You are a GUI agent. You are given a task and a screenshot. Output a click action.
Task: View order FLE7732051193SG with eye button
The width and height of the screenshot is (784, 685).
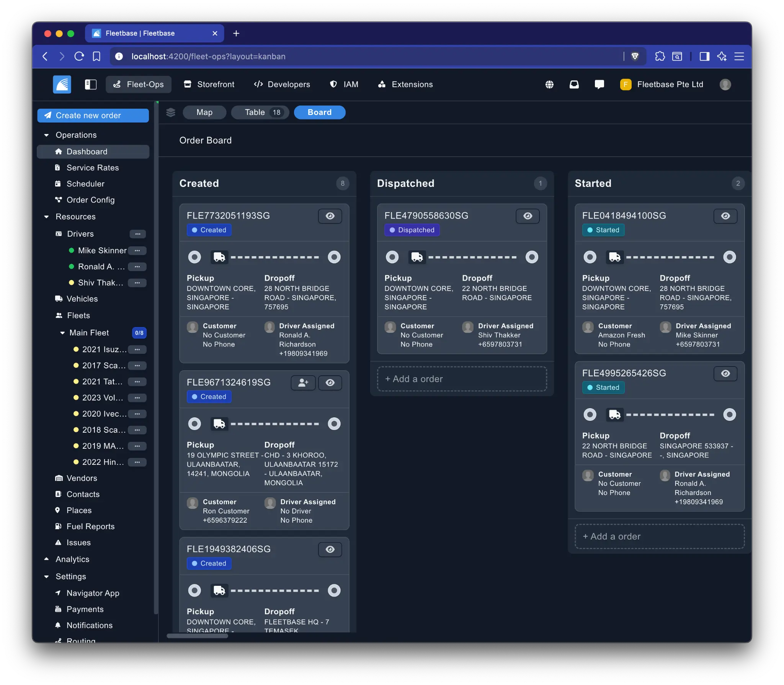330,216
